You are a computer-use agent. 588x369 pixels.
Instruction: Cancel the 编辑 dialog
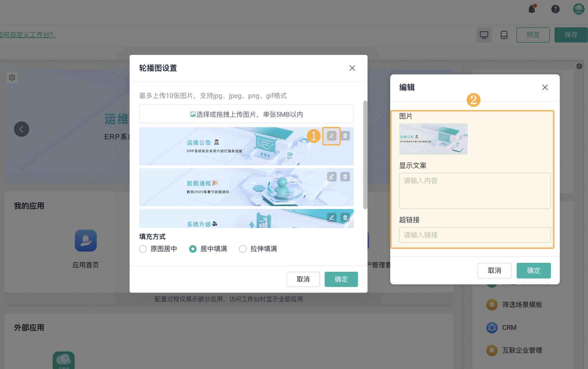[x=494, y=271]
